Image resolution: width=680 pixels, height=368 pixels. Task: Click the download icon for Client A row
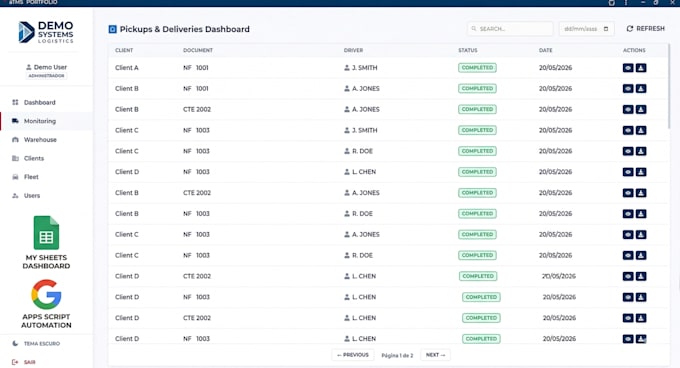coord(641,68)
